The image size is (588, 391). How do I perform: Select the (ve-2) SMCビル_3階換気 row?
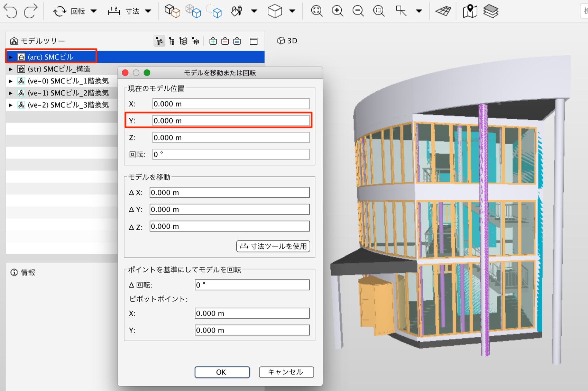tap(62, 104)
